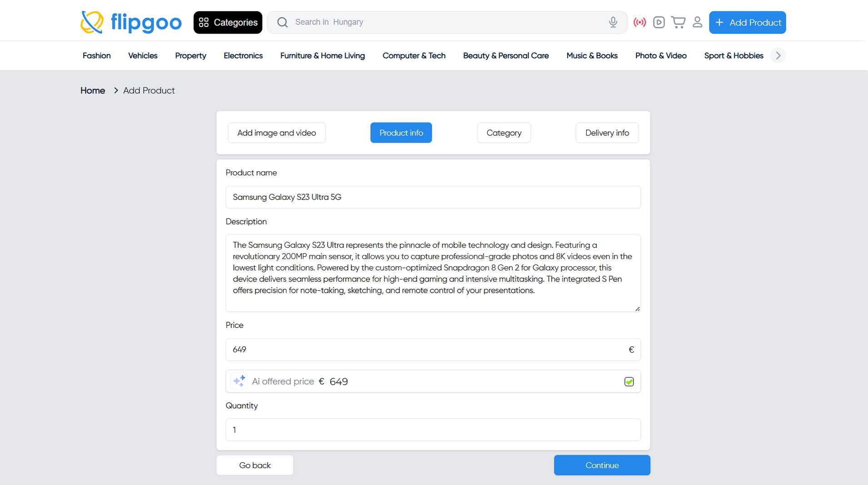Expand more categories with right chevron
Image resolution: width=868 pixels, height=485 pixels.
pyautogui.click(x=778, y=55)
